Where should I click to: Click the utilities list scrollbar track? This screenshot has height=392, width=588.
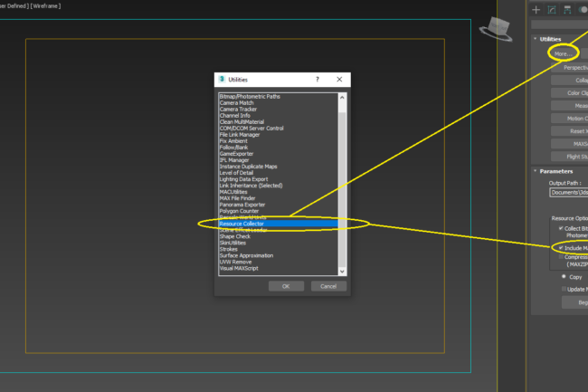pyautogui.click(x=342, y=189)
